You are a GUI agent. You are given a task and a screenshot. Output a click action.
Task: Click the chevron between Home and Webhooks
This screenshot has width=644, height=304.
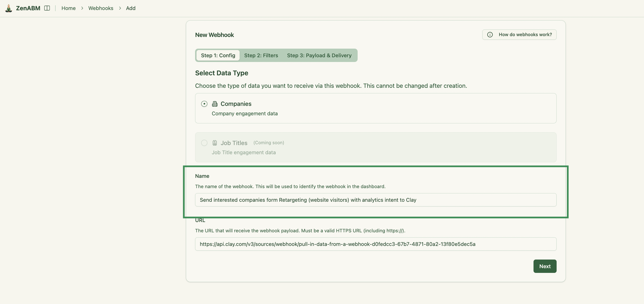pyautogui.click(x=82, y=8)
